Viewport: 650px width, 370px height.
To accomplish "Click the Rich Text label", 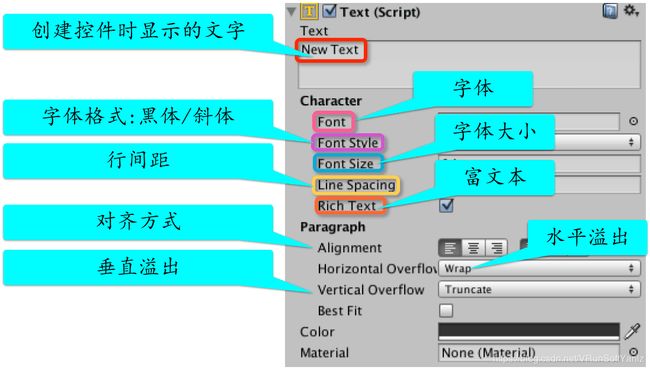I will 347,206.
